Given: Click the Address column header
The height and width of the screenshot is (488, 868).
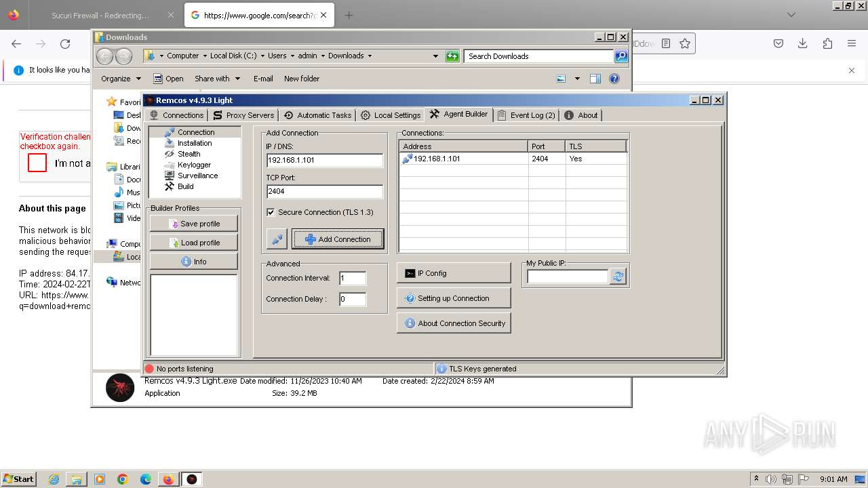Looking at the screenshot, I should pyautogui.click(x=463, y=146).
